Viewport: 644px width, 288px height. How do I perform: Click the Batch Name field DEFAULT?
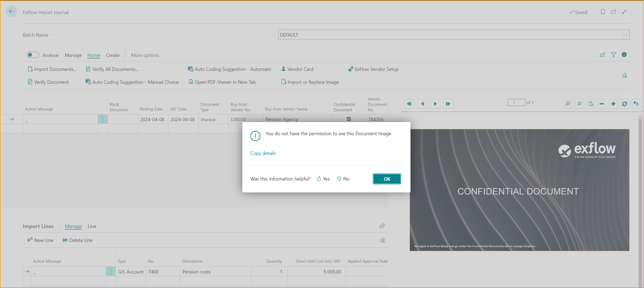(454, 35)
